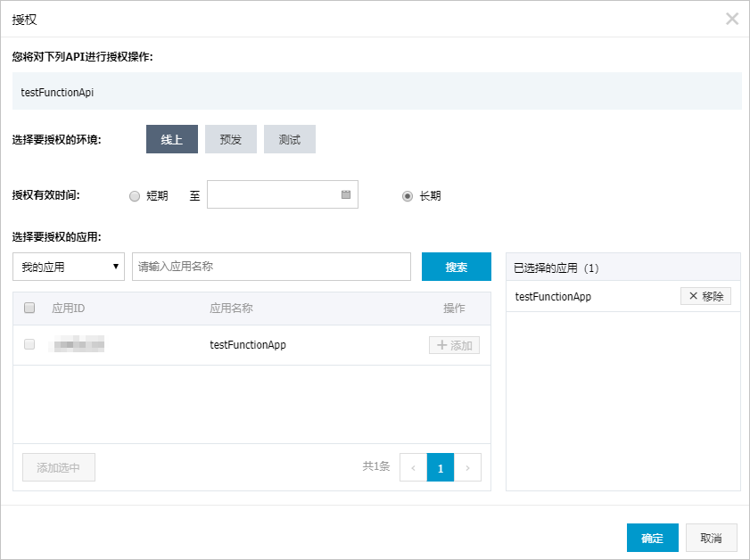The width and height of the screenshot is (750, 560).
Task: Select the 线上 environment tab
Action: pyautogui.click(x=172, y=139)
